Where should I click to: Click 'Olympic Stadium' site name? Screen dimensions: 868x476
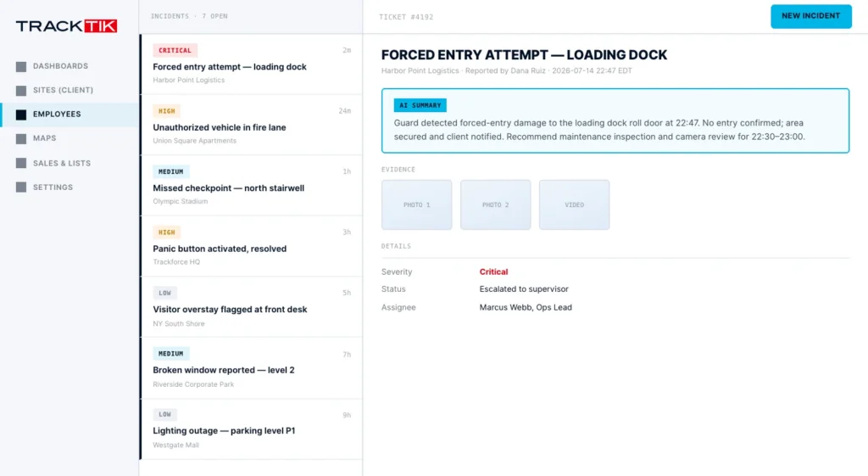(x=181, y=201)
